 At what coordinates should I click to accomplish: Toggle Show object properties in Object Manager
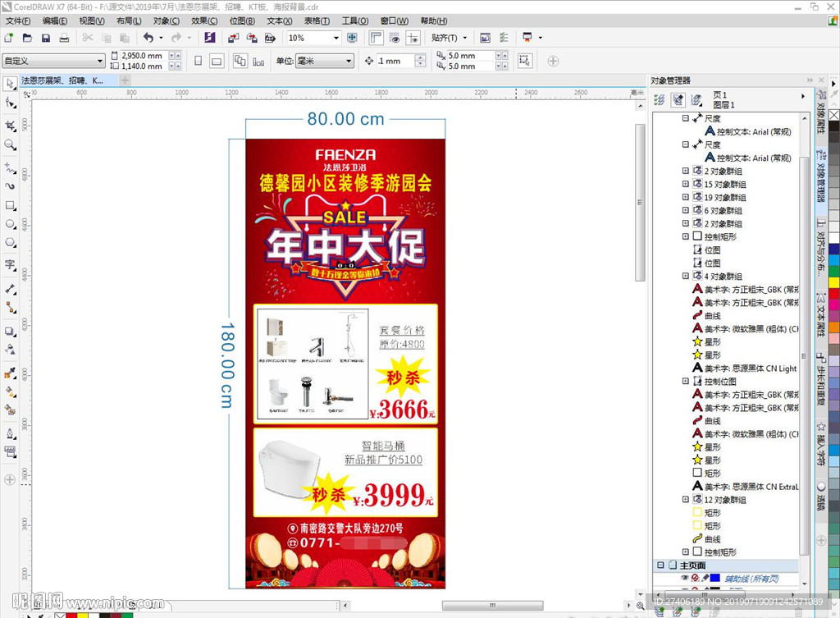(x=660, y=99)
